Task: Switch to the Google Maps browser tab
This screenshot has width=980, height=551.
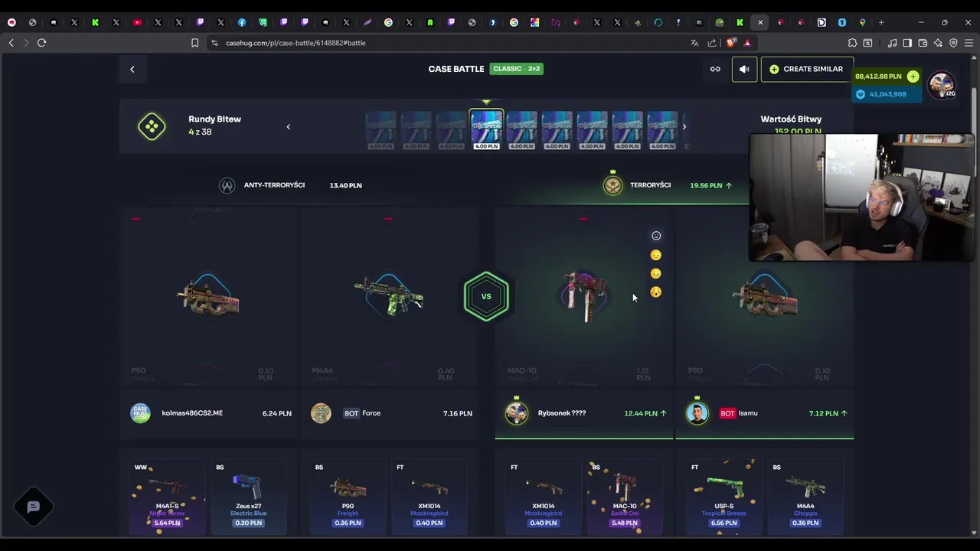Action: [863, 22]
